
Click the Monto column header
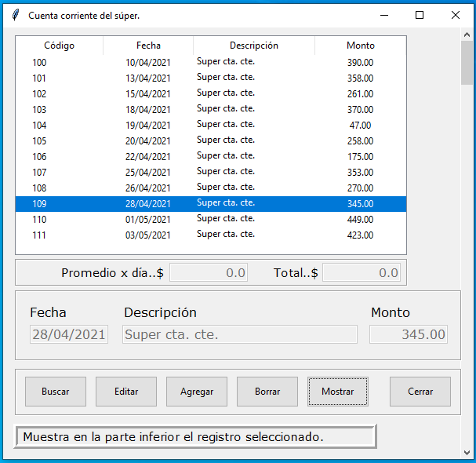[x=361, y=46]
